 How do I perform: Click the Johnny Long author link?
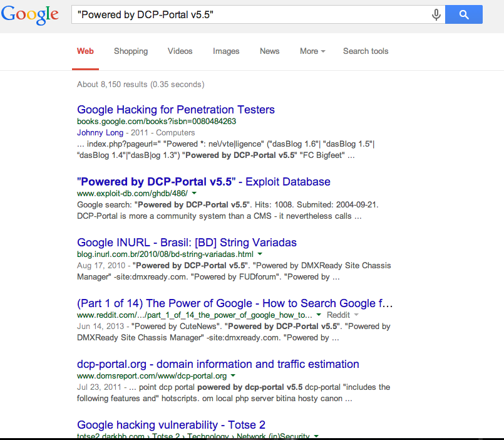coord(100,133)
